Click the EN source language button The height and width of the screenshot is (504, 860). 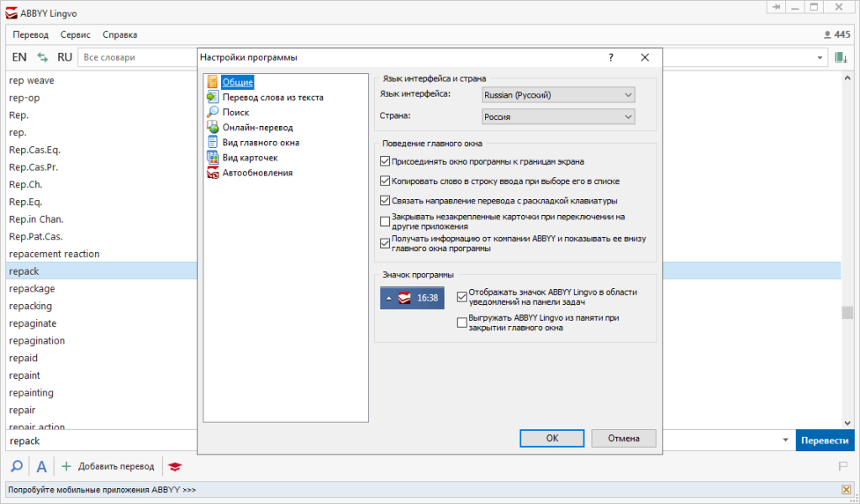click(x=19, y=57)
